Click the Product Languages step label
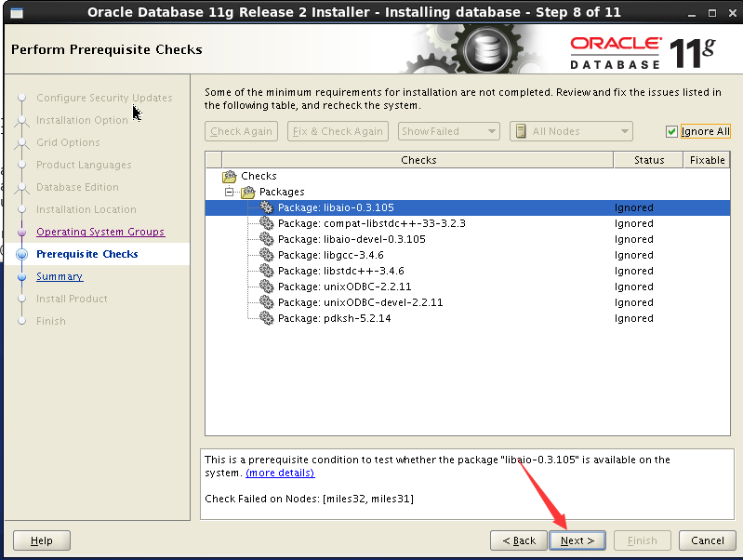This screenshot has height=560, width=743. (84, 165)
